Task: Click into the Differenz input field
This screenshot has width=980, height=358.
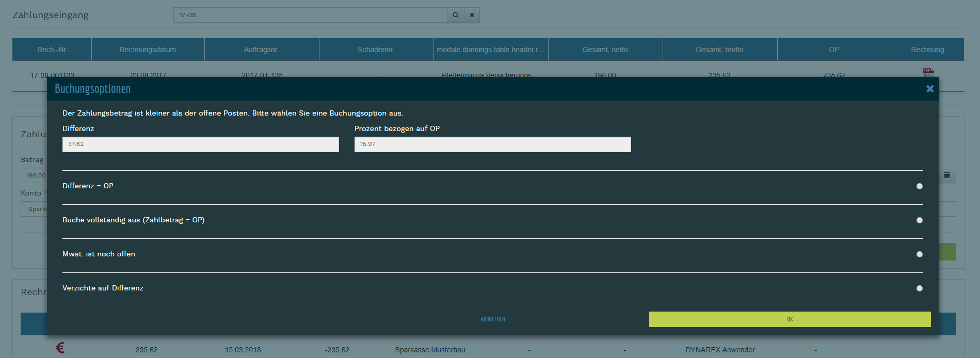Action: click(x=200, y=144)
